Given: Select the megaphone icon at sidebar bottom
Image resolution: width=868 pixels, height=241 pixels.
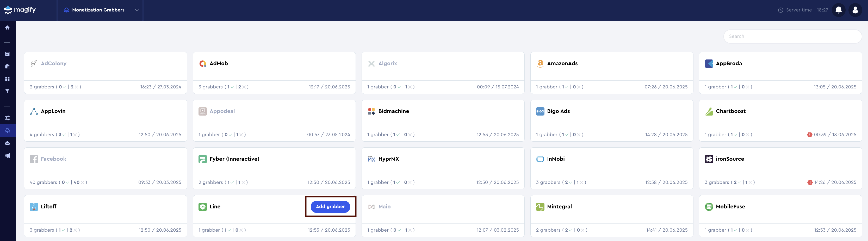Looking at the screenshot, I should (x=7, y=155).
